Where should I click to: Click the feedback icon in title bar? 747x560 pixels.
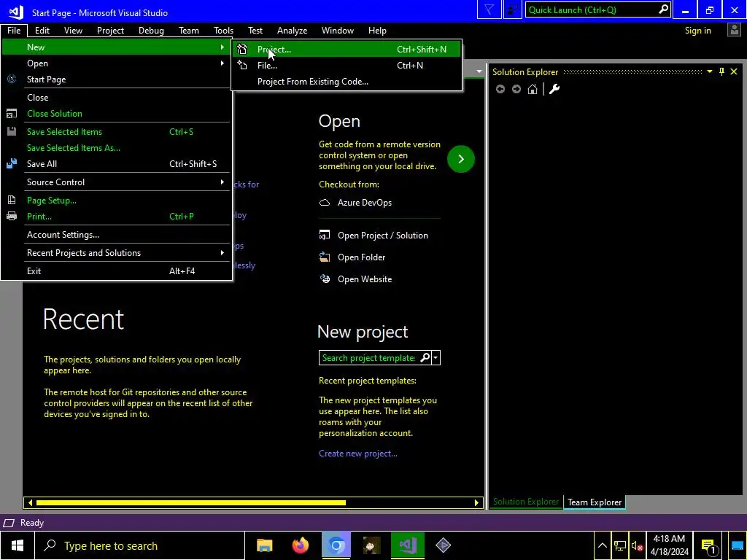click(x=513, y=10)
